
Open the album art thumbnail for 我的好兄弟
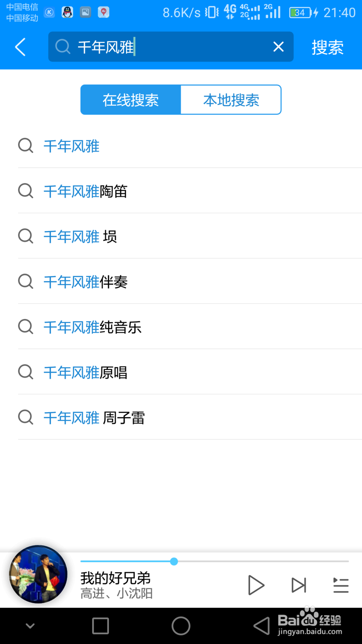(38, 574)
